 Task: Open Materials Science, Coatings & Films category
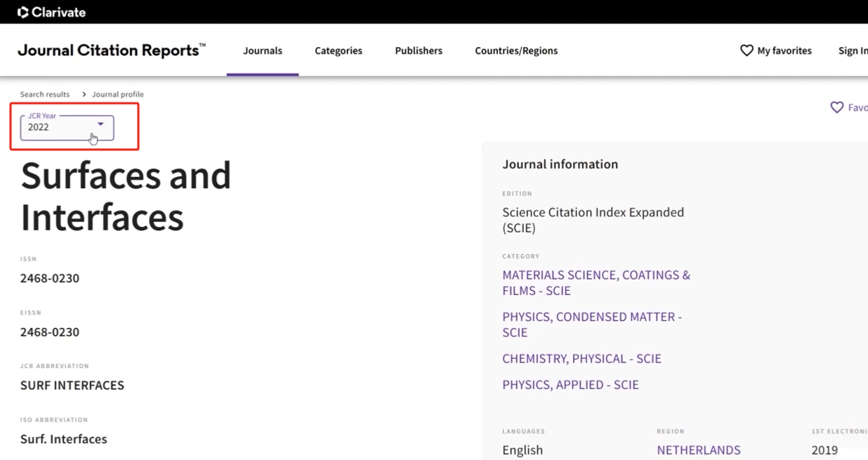pos(596,282)
